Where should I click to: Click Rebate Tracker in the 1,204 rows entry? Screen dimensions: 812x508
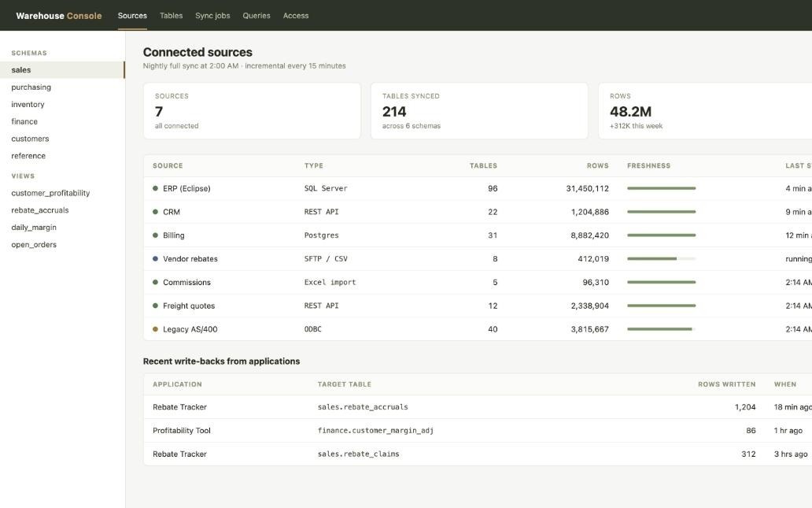pyautogui.click(x=179, y=407)
